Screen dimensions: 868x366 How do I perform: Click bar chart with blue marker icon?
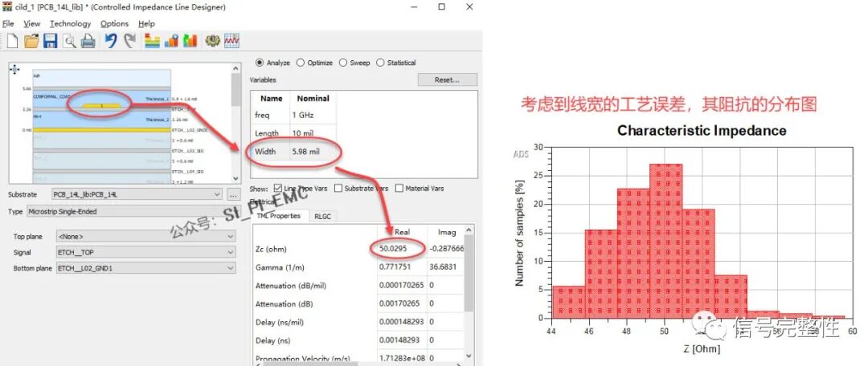tap(171, 41)
